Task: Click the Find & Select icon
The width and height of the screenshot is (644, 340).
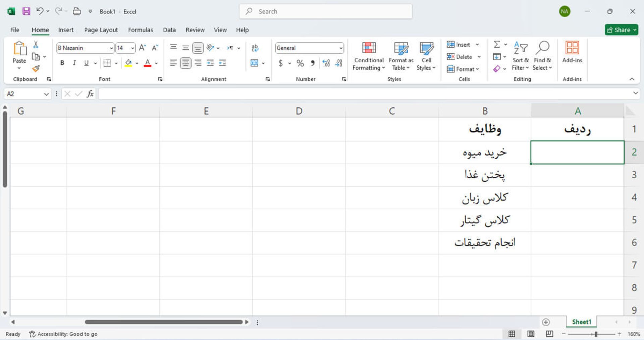Action: pos(542,56)
